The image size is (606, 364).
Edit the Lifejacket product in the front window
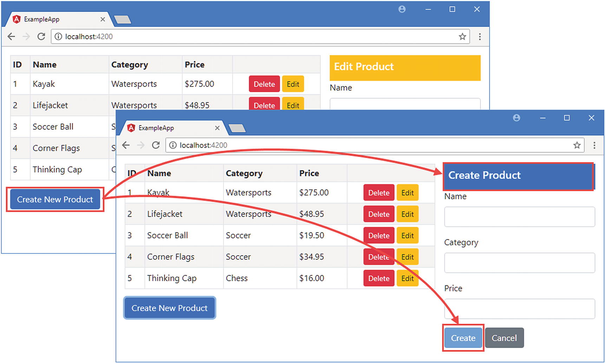[408, 214]
